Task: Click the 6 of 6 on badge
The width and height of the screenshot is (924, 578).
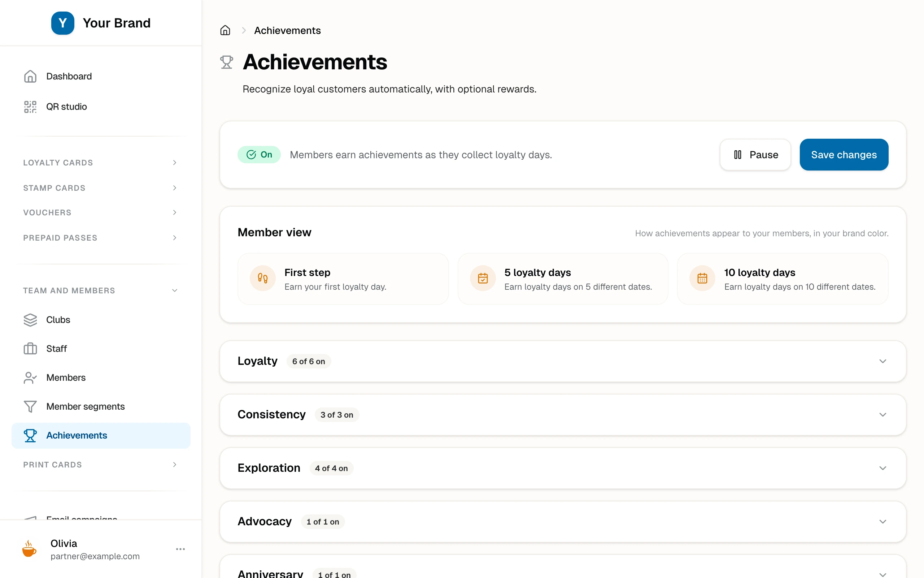Action: 309,361
